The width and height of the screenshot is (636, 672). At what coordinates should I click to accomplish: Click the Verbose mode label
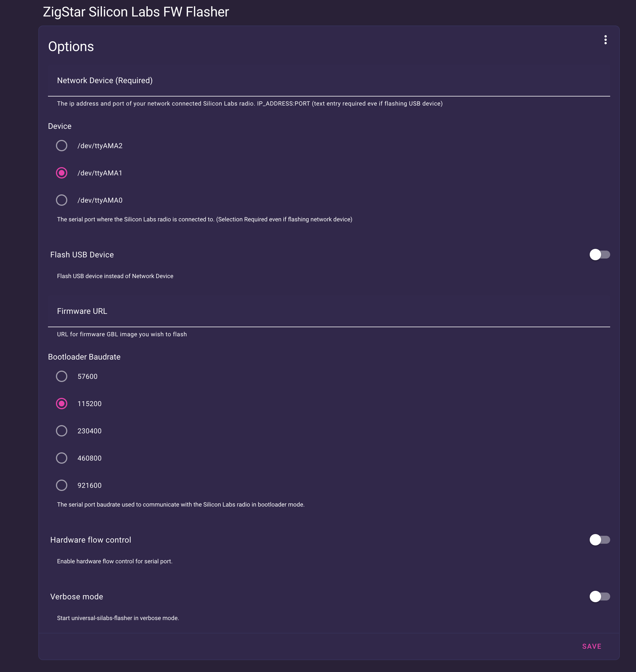77,597
